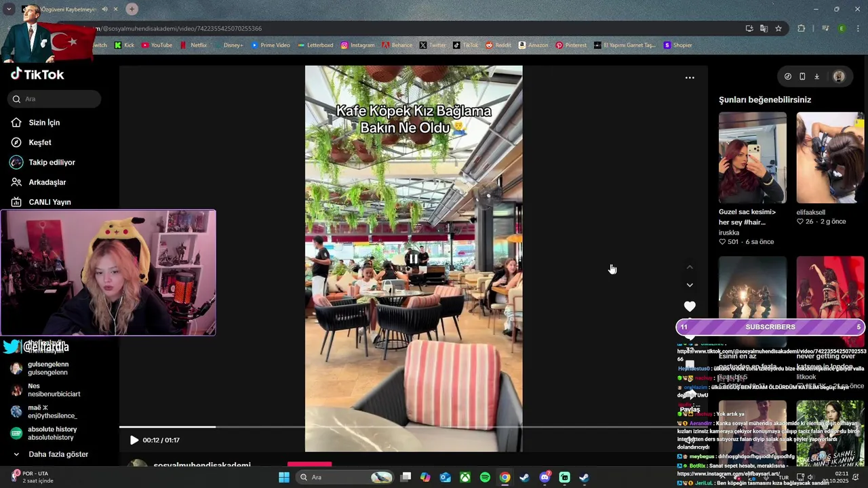Screen dimensions: 868x488
Task: Like the video with the heart icon
Action: tap(690, 306)
